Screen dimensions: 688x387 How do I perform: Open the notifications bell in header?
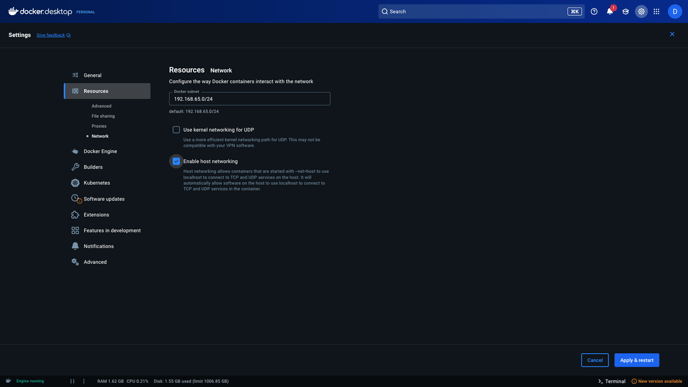click(x=610, y=11)
